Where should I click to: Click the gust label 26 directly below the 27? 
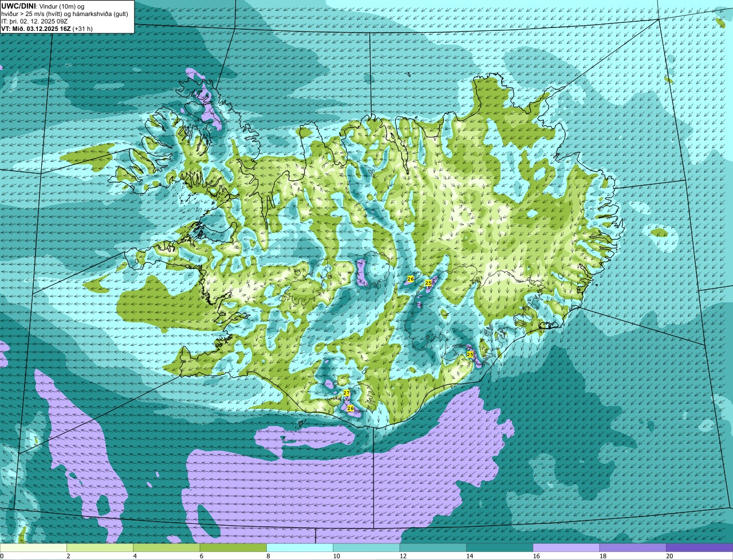(x=350, y=408)
